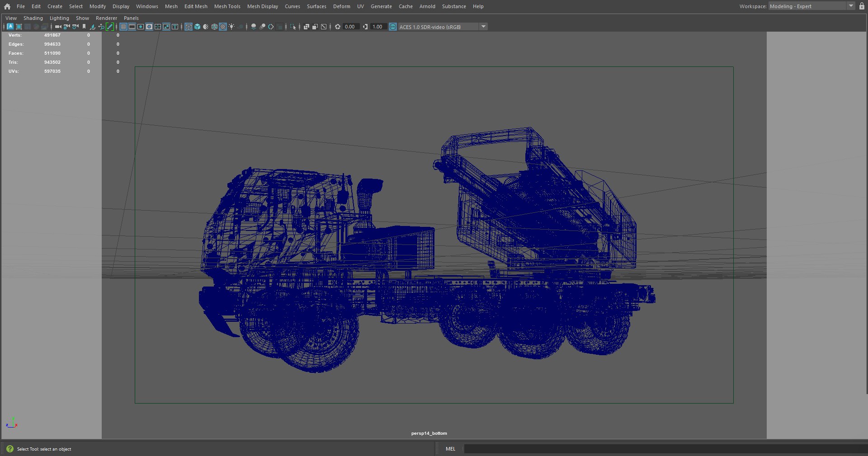Image resolution: width=868 pixels, height=456 pixels.
Task: Toggle the Lock Camera icon
Action: (x=66, y=27)
